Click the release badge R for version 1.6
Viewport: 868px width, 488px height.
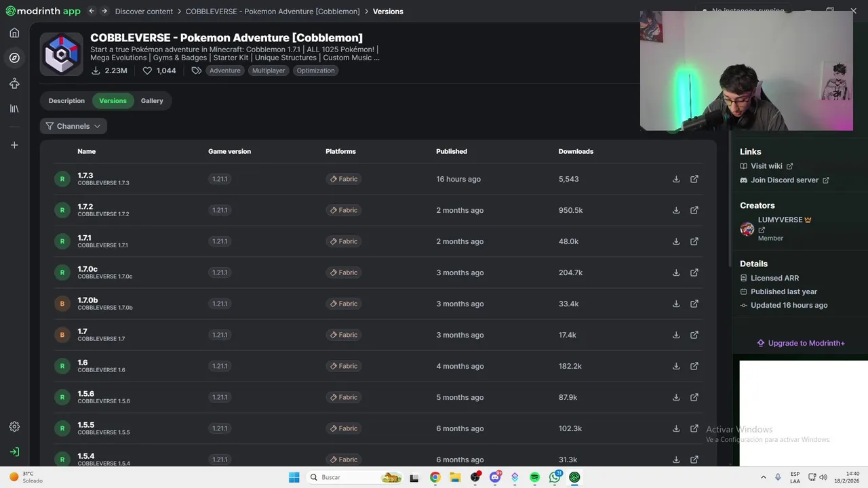click(x=62, y=366)
